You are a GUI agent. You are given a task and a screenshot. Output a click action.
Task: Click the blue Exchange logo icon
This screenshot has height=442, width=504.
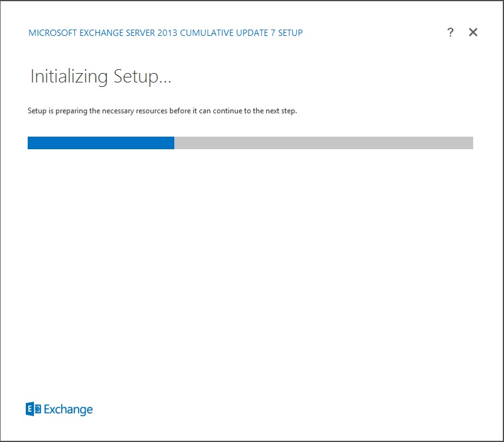pyautogui.click(x=34, y=409)
